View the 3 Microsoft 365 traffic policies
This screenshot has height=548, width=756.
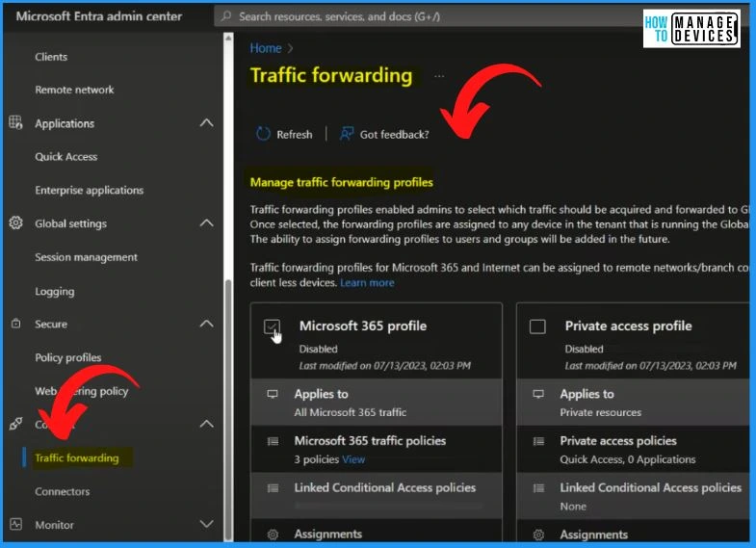point(353,459)
